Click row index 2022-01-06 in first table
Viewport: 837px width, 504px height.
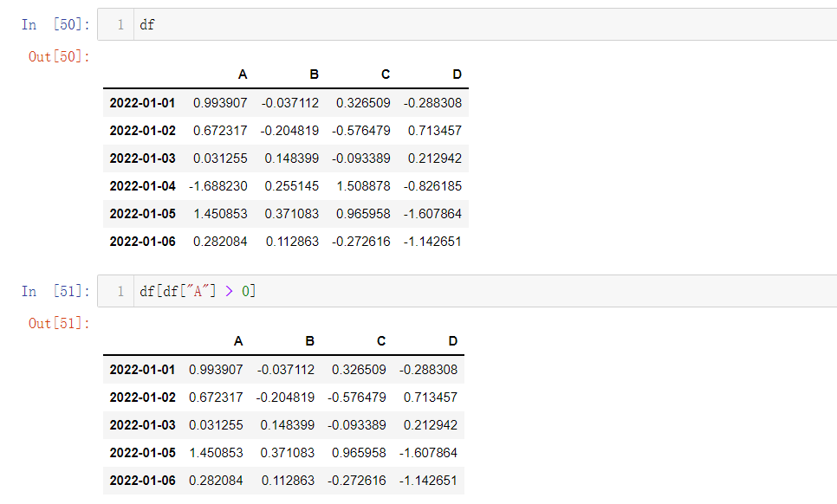click(x=142, y=242)
